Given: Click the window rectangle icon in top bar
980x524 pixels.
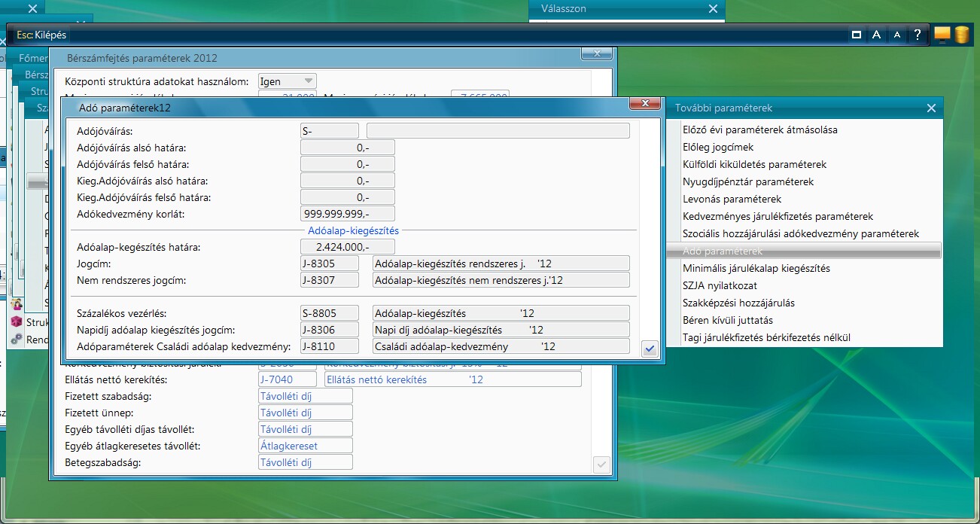Looking at the screenshot, I should point(856,35).
